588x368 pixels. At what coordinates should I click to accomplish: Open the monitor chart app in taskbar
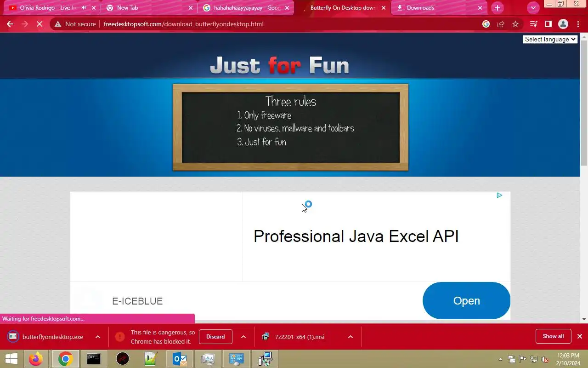click(x=208, y=359)
